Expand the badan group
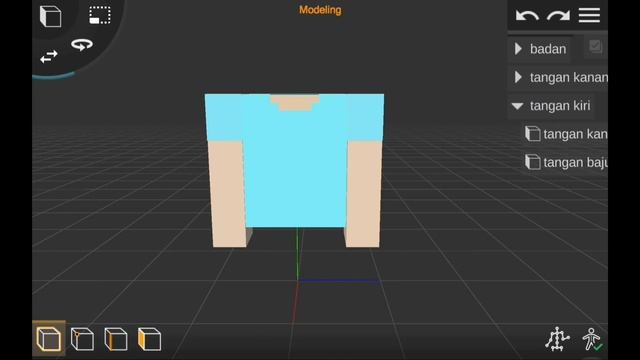Image resolution: width=640 pixels, height=360 pixels. pyautogui.click(x=518, y=49)
